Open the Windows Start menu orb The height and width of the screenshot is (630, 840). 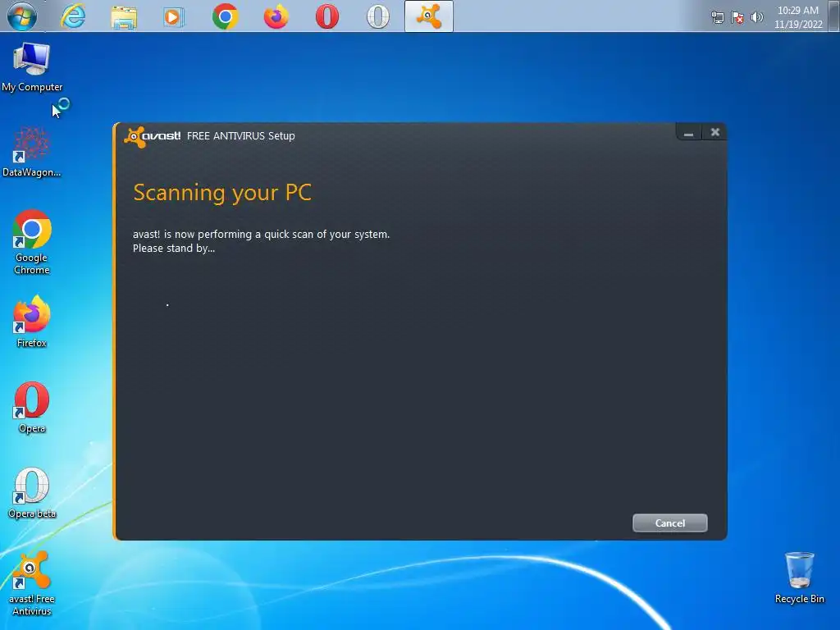click(x=22, y=16)
